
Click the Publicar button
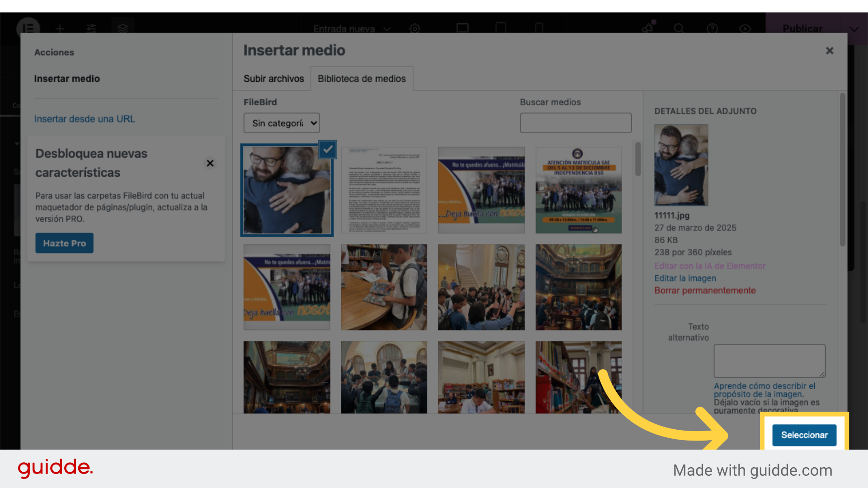point(802,28)
